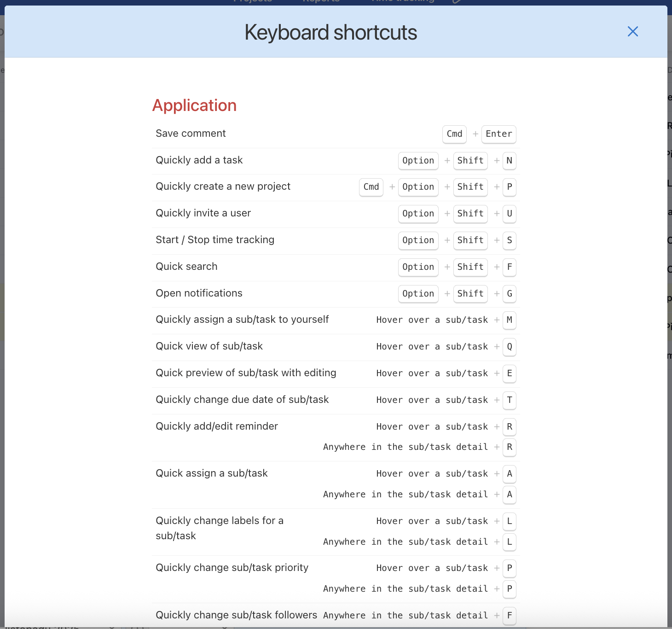This screenshot has height=629, width=672.
Task: Click the N key badge for adding a task
Action: coord(509,161)
